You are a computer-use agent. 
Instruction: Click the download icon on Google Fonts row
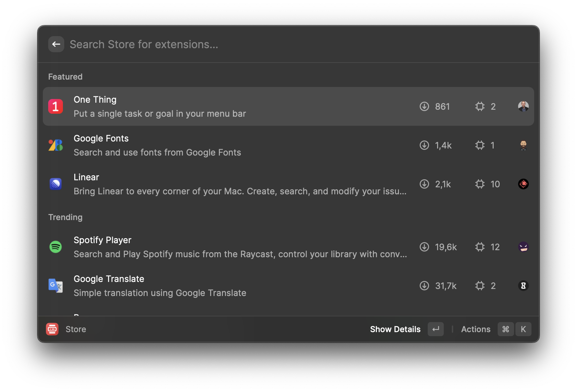424,145
